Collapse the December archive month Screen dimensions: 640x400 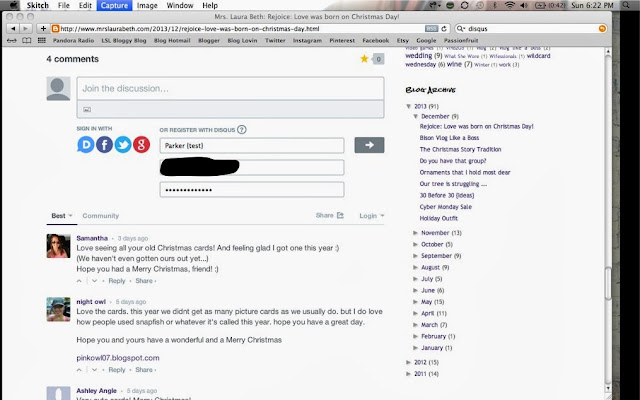pos(416,116)
